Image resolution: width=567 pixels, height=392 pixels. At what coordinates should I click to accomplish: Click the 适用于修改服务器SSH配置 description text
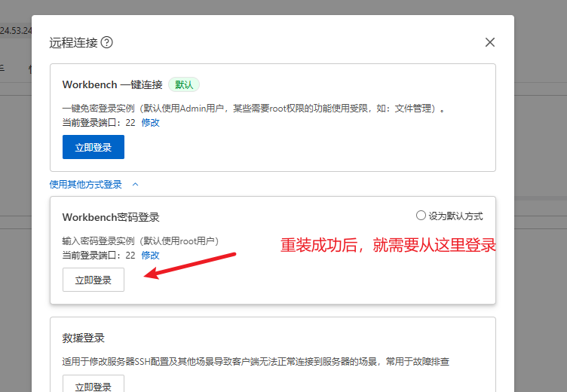pyautogui.click(x=256, y=362)
